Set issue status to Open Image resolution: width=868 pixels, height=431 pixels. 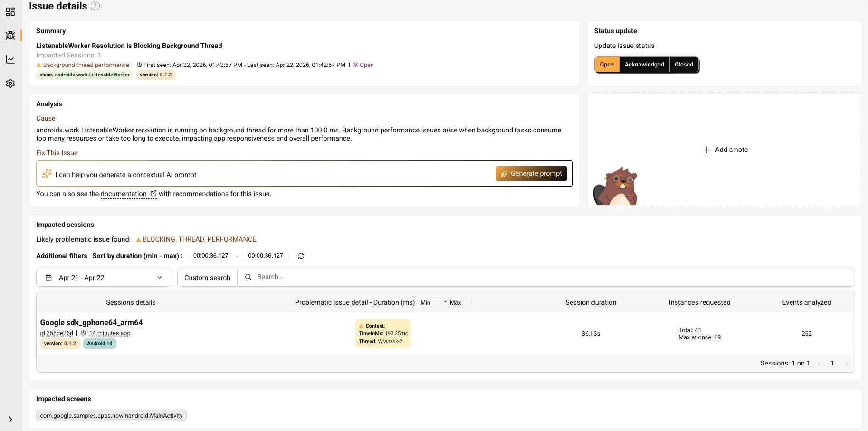pyautogui.click(x=607, y=65)
